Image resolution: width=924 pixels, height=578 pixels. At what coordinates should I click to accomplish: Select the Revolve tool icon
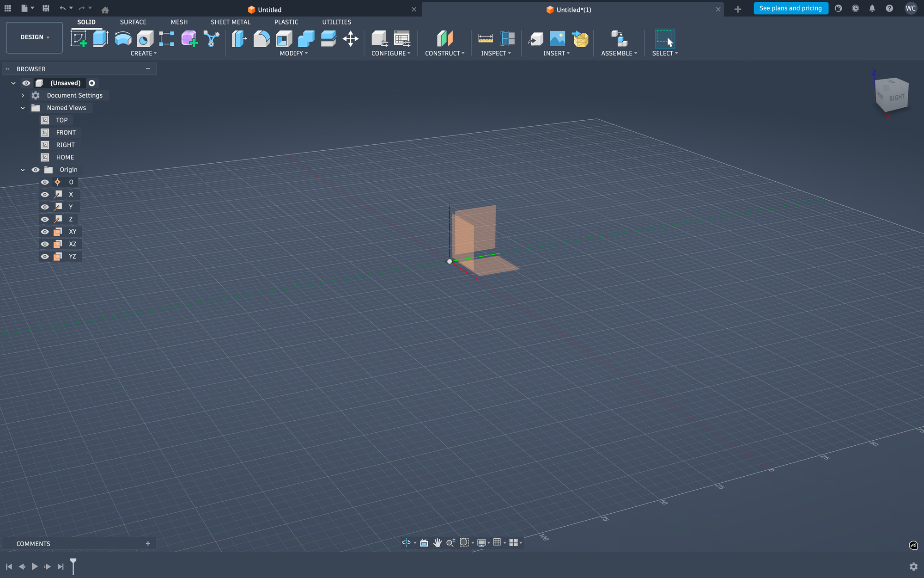point(123,38)
